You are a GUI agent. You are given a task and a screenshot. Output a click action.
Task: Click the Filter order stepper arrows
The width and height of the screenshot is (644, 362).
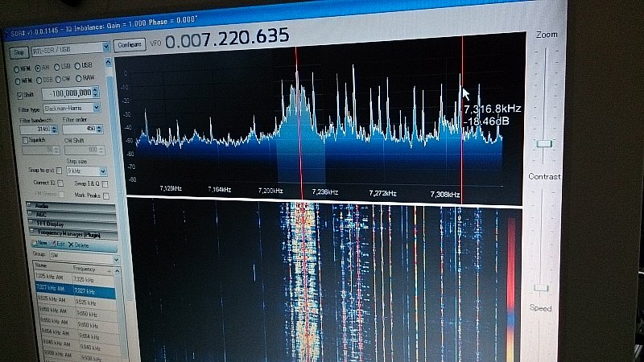pyautogui.click(x=99, y=129)
